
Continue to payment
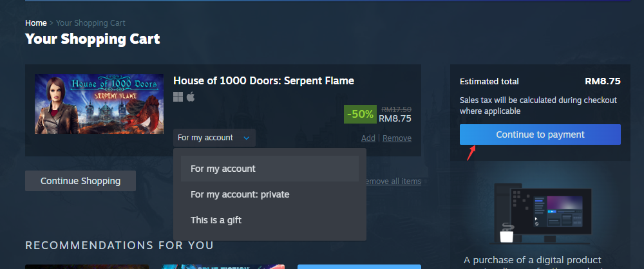pyautogui.click(x=540, y=134)
